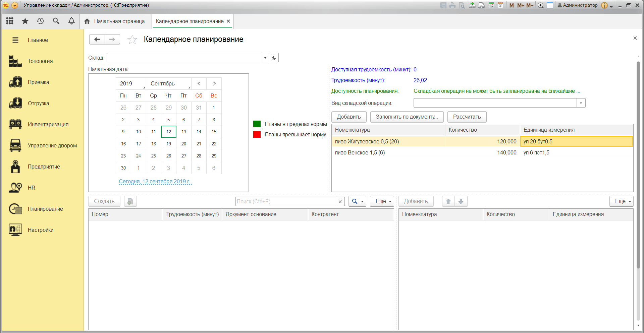
Task: Expand the left Еще menu
Action: [x=382, y=201]
